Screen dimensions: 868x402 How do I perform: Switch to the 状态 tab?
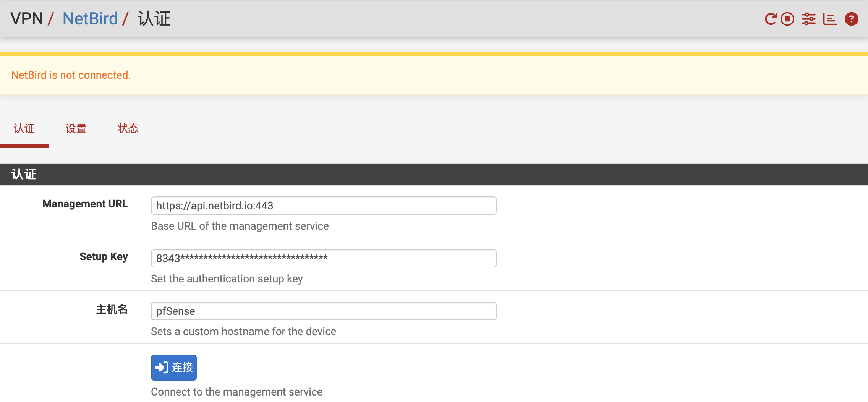[128, 129]
